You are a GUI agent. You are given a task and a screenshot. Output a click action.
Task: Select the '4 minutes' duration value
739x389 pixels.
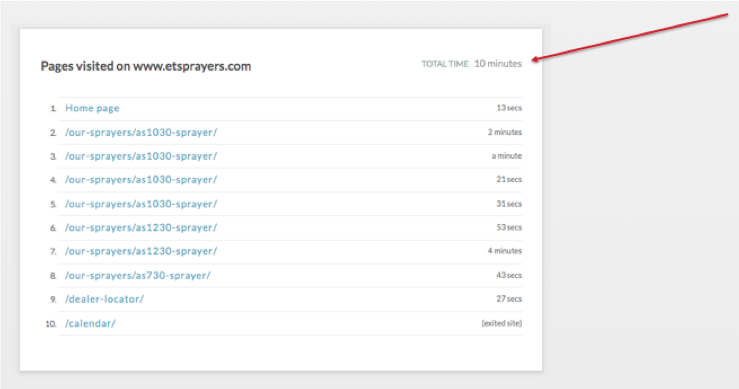pyautogui.click(x=505, y=251)
